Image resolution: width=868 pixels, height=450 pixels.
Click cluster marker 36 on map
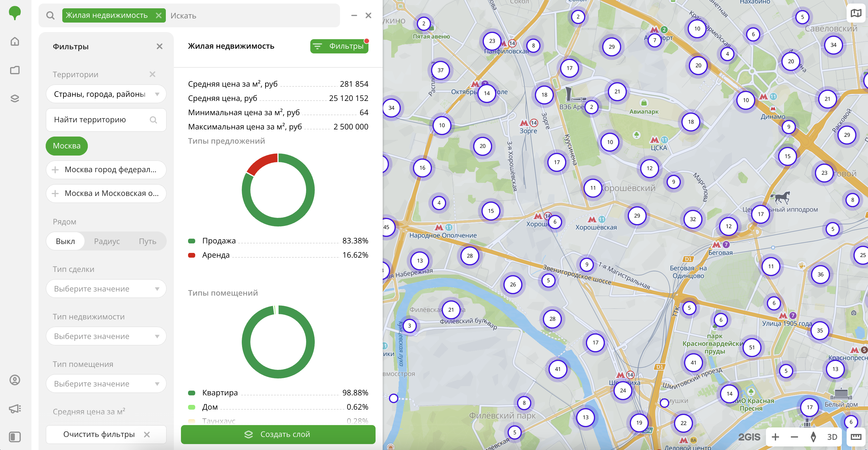[820, 274]
